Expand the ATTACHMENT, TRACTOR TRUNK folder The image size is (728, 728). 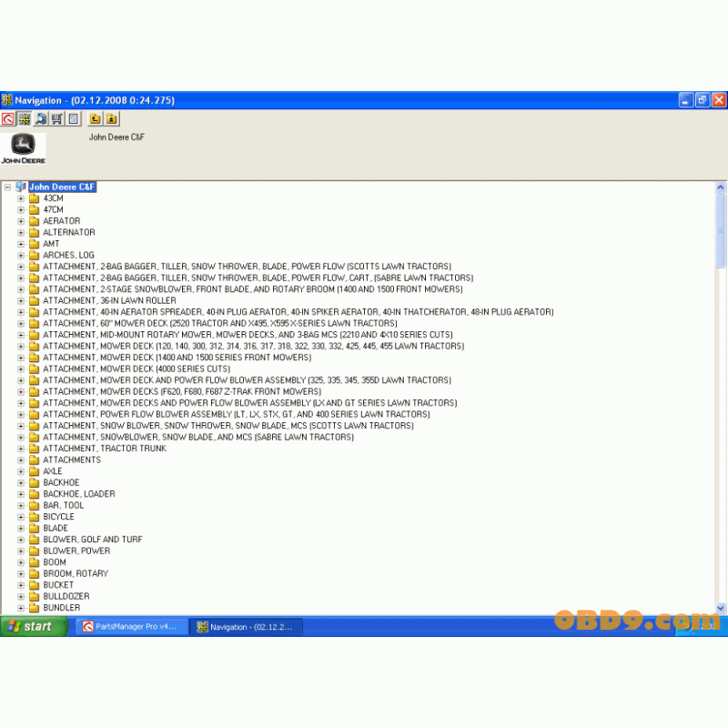pyautogui.click(x=21, y=449)
